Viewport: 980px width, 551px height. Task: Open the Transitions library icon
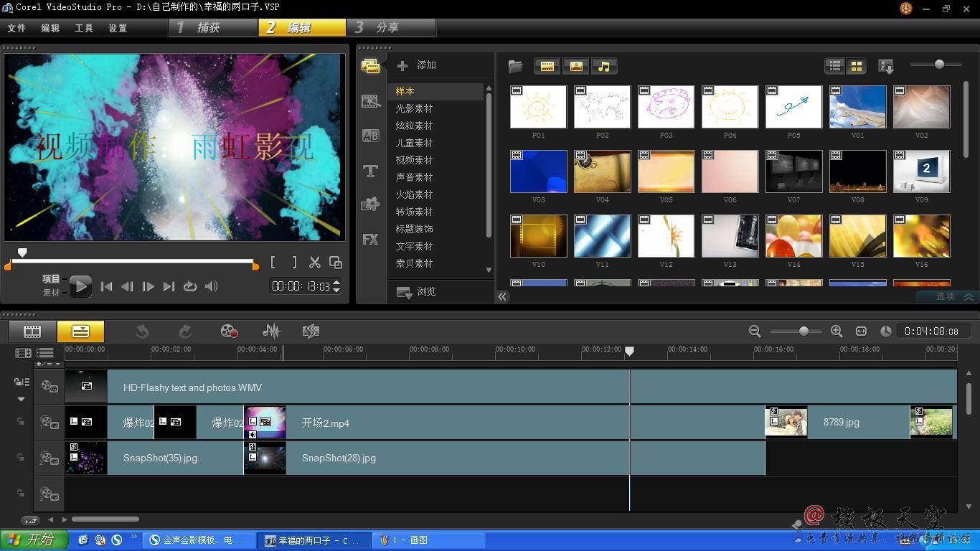[370, 101]
